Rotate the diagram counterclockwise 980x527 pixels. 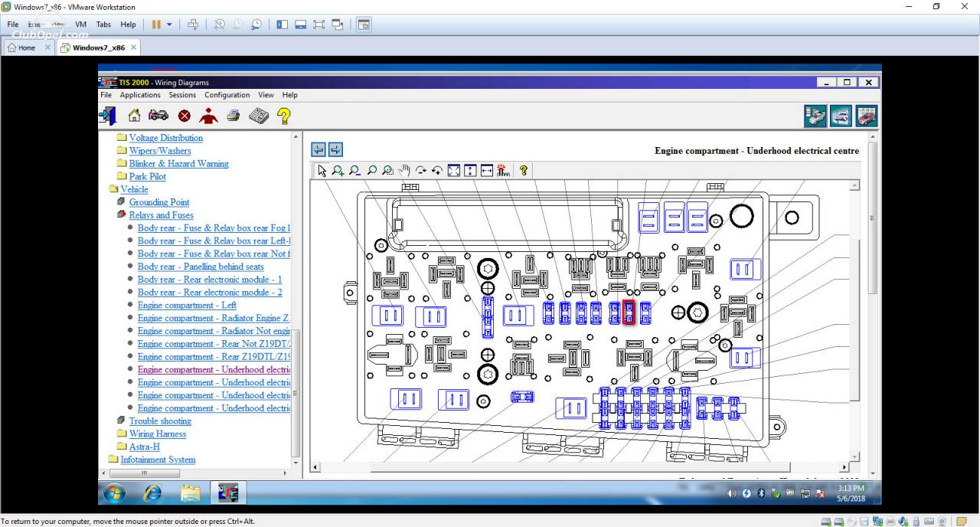tap(437, 171)
